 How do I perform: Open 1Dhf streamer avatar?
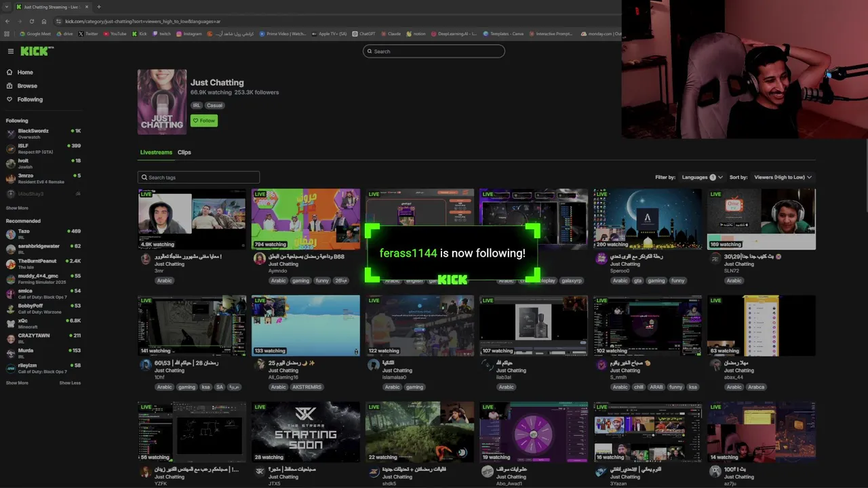(x=145, y=365)
